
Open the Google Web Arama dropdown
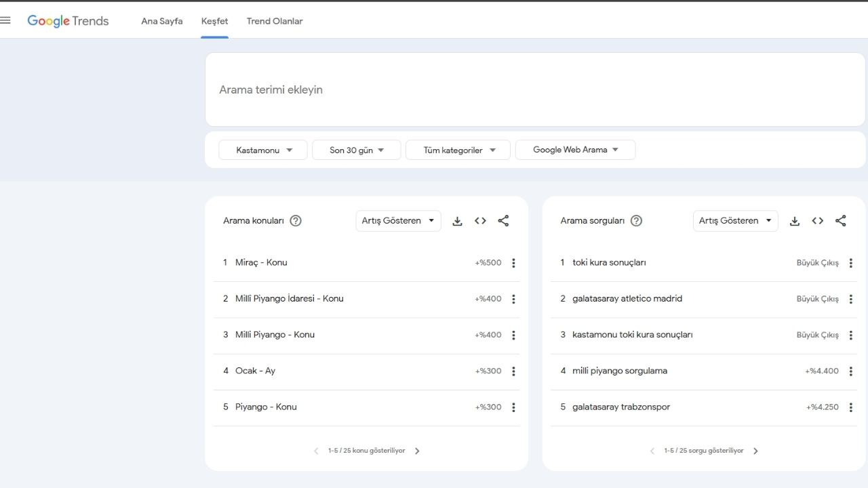coord(575,150)
